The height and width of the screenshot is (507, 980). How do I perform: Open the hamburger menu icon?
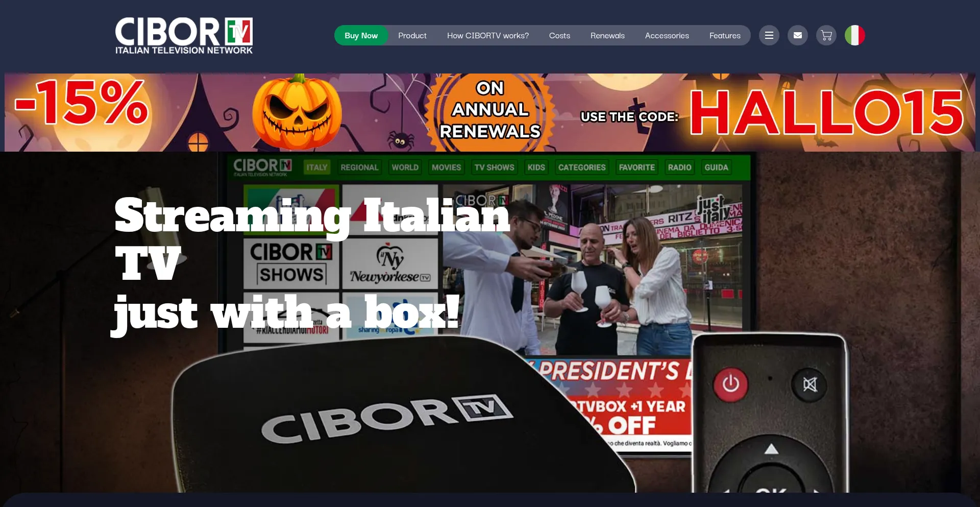point(769,35)
